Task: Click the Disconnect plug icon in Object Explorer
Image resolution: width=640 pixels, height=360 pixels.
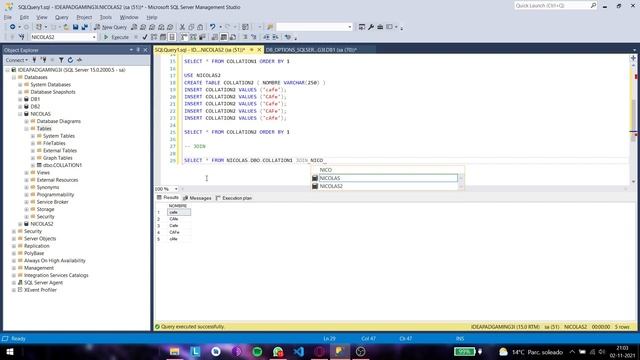Action: (44, 60)
